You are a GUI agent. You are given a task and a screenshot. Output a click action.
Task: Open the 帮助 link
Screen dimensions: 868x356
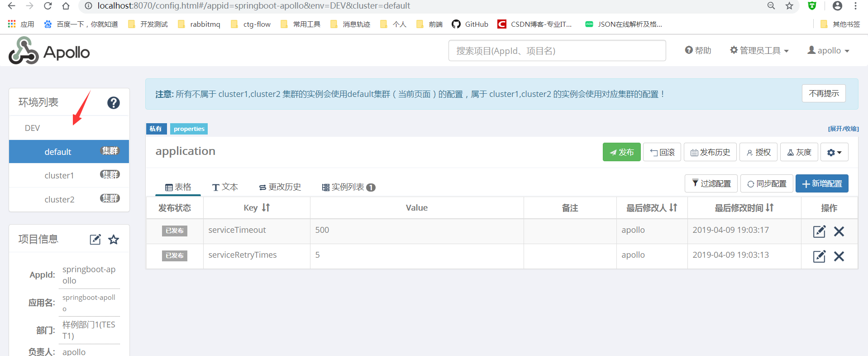pyautogui.click(x=698, y=50)
